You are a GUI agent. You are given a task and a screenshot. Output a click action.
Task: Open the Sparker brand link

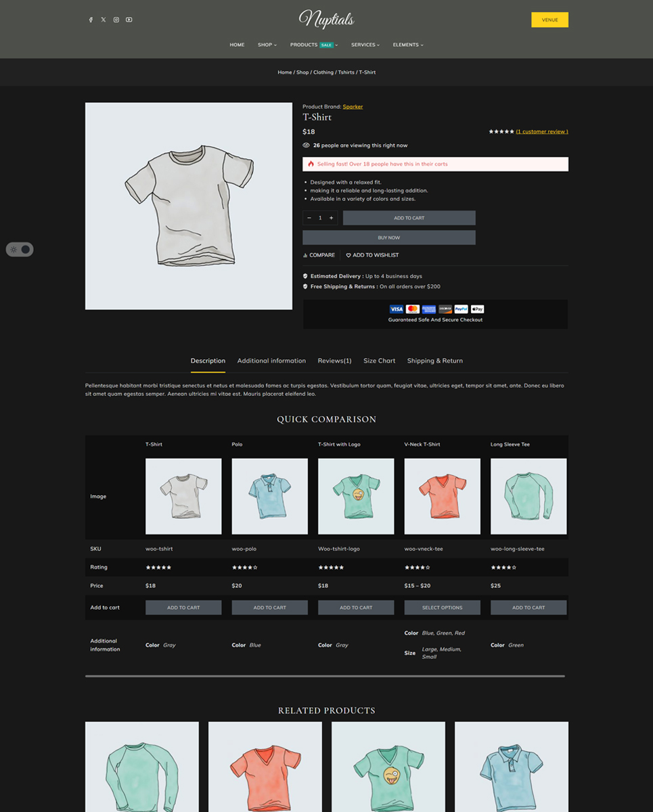(x=353, y=107)
